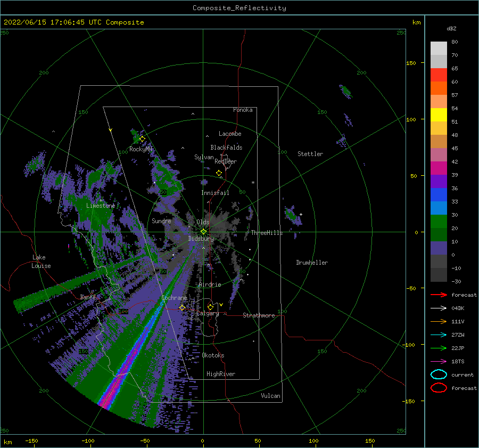Viewport: 479px width, 448px height.
Task: Click the magenta 42 dBZ color swatch
Action: 439,168
